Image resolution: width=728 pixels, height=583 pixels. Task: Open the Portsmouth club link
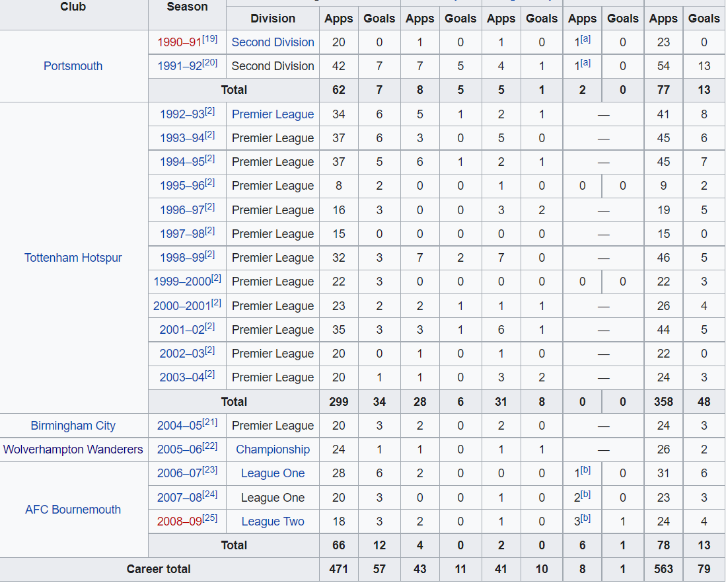(x=73, y=66)
